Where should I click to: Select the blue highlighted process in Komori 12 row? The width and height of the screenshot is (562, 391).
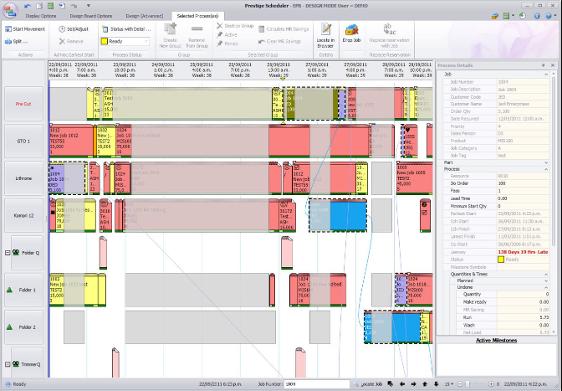point(338,215)
